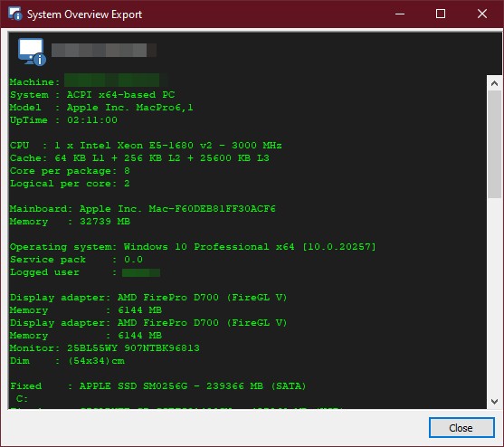Click the first Display adapter AMD FirePro line
The height and width of the screenshot is (447, 504).
click(x=148, y=298)
